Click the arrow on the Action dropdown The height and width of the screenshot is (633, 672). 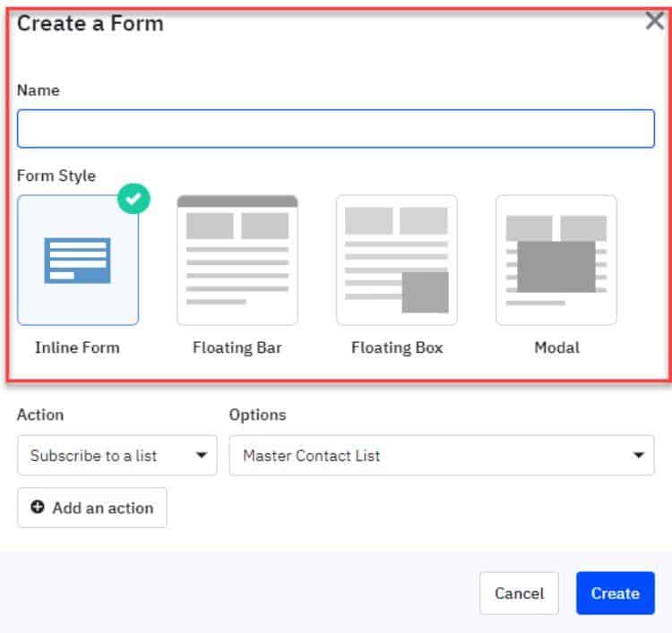click(x=201, y=456)
